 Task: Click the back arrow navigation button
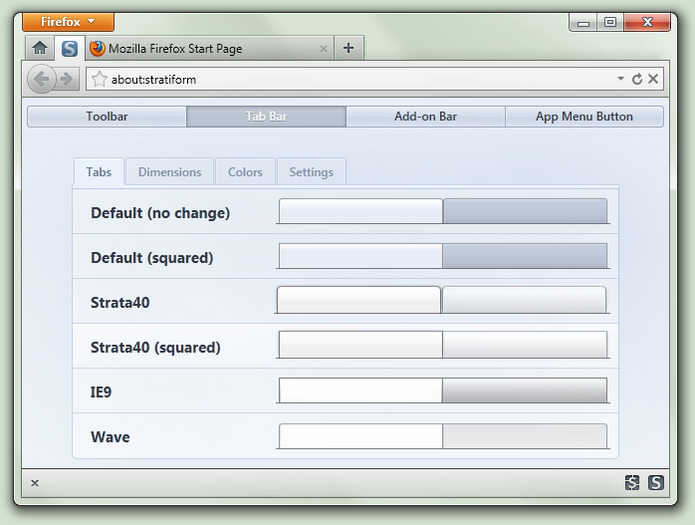pyautogui.click(x=42, y=79)
